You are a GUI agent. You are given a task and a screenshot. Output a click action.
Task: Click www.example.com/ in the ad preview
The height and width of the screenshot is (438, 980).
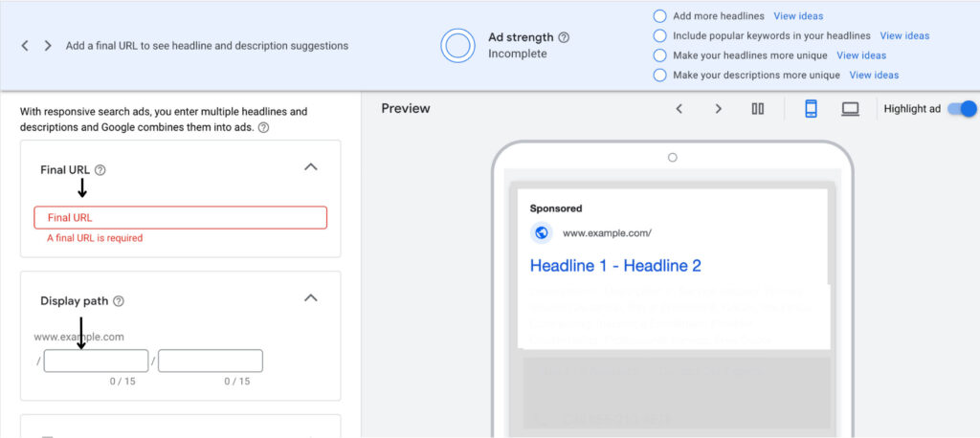(607, 233)
